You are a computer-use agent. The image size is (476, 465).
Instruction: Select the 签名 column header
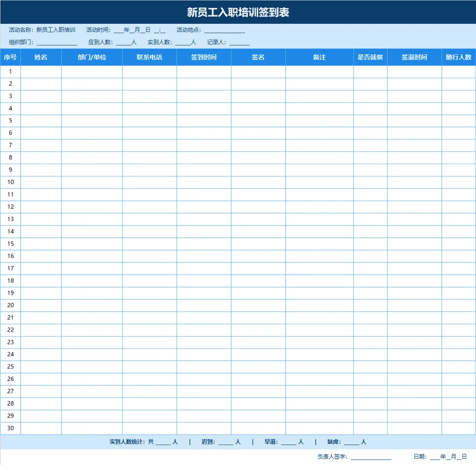point(258,57)
